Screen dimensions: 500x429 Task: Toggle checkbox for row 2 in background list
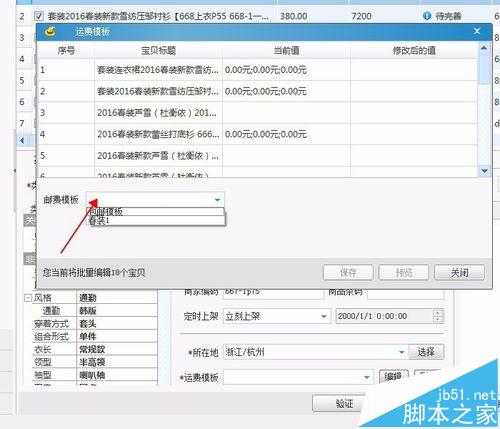click(x=39, y=16)
